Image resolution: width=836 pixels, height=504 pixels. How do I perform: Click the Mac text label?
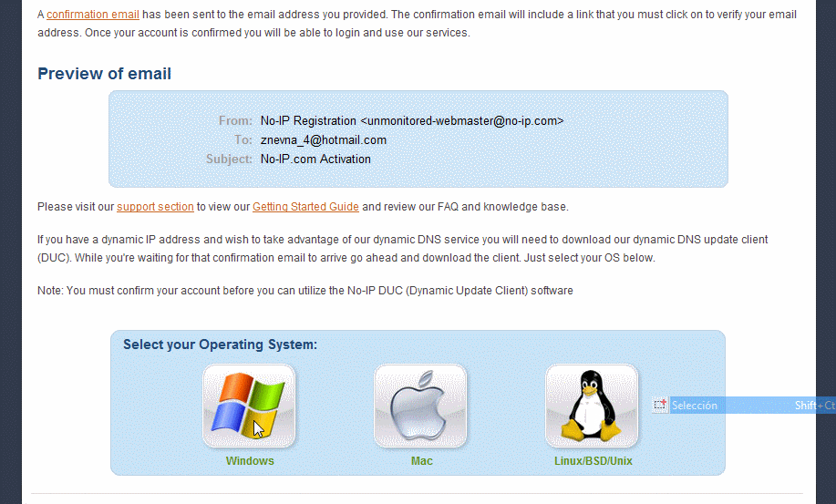tap(421, 461)
